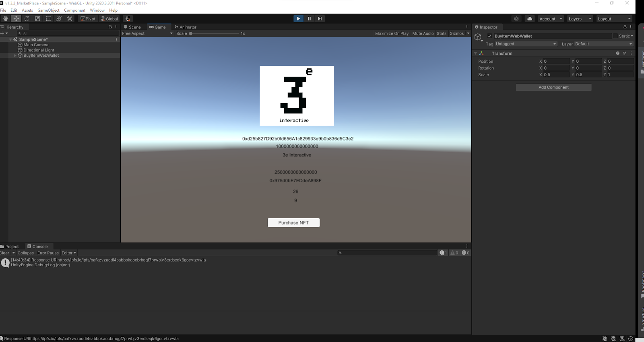Toggle grid snapping icon in toolbar
Viewport: 644px width, 342px height.
click(128, 19)
